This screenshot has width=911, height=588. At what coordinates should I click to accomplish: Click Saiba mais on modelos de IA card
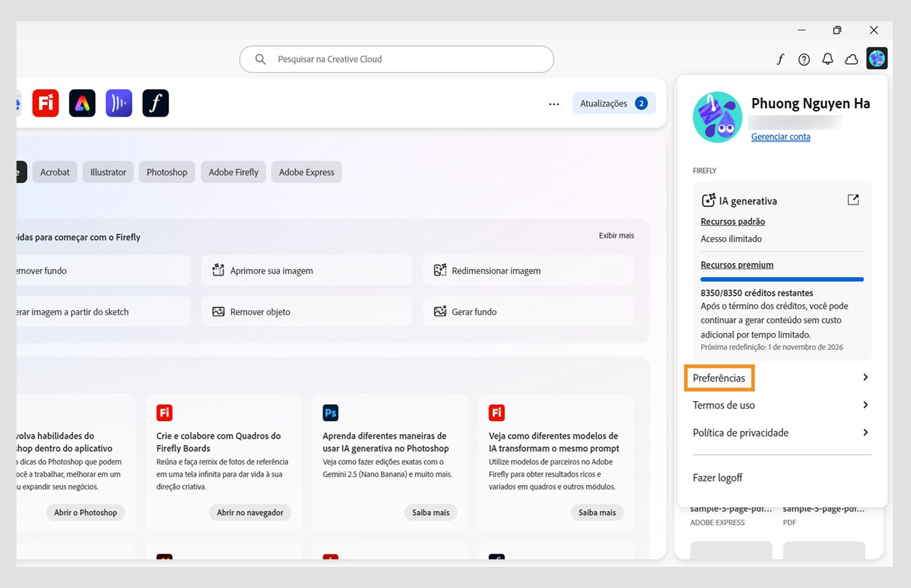click(x=597, y=512)
